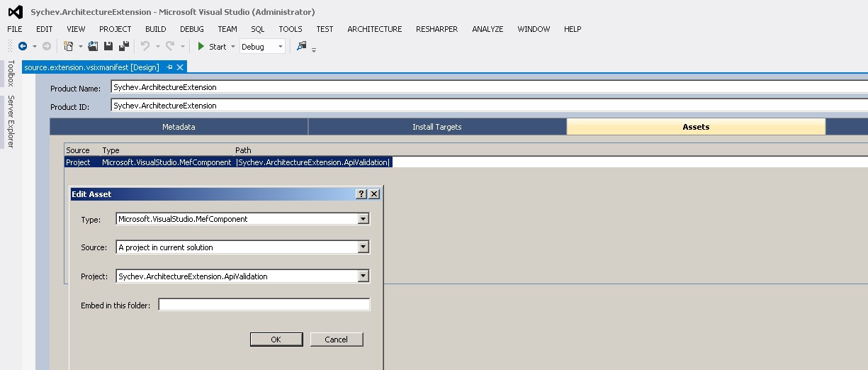Image resolution: width=868 pixels, height=370 pixels.
Task: Click the Product ID input field
Action: click(490, 106)
